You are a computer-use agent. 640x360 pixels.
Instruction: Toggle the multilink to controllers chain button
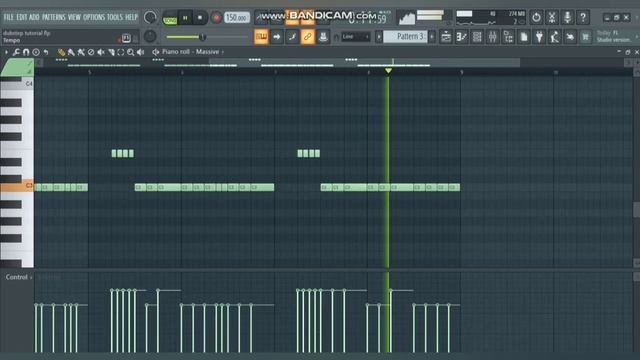coord(307,37)
